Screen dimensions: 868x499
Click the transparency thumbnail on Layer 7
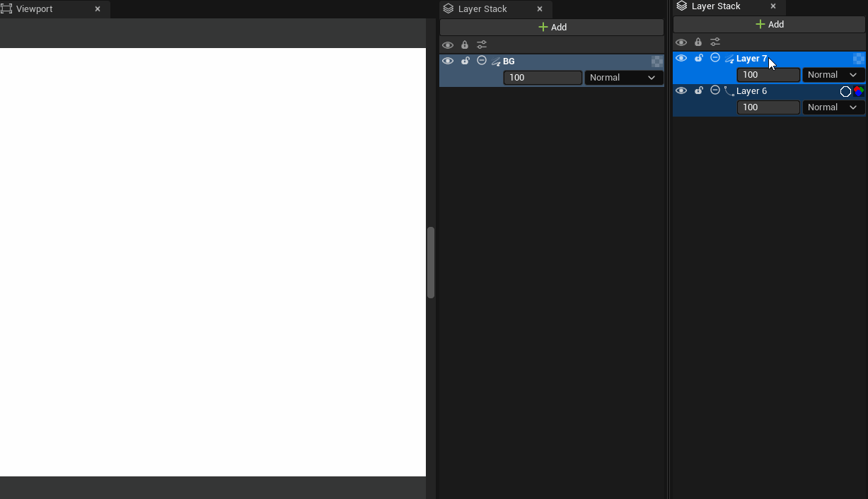point(858,59)
